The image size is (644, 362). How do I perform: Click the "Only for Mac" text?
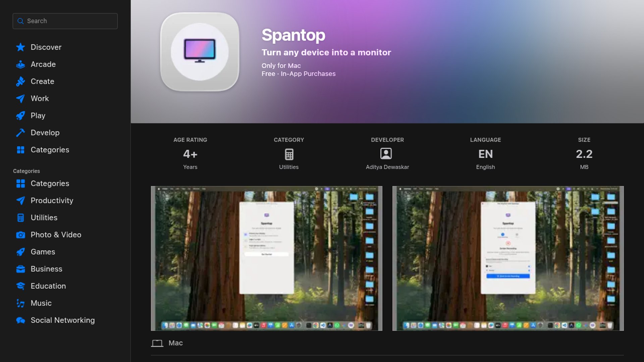281,66
